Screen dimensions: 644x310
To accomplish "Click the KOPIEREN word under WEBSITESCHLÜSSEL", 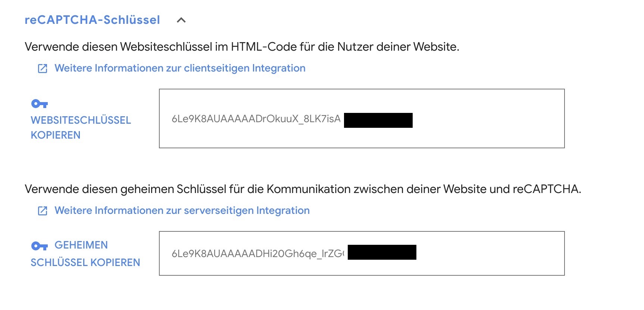I will click(x=56, y=135).
